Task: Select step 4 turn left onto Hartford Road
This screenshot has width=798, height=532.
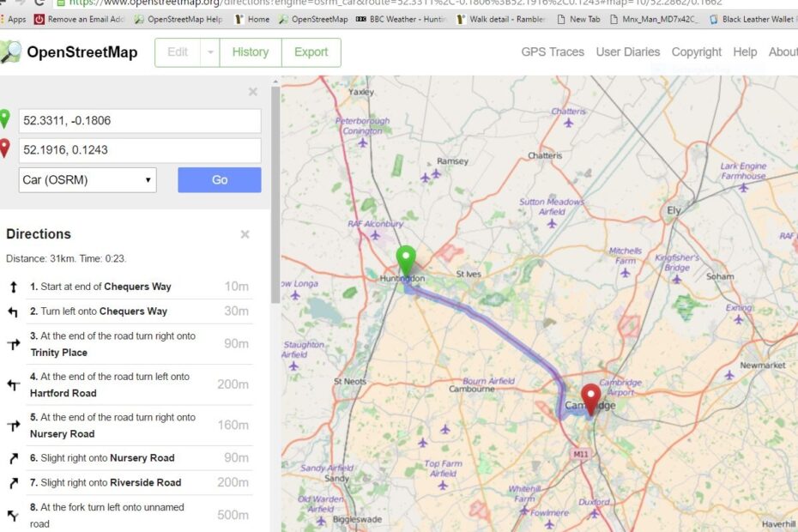Action: click(x=130, y=385)
